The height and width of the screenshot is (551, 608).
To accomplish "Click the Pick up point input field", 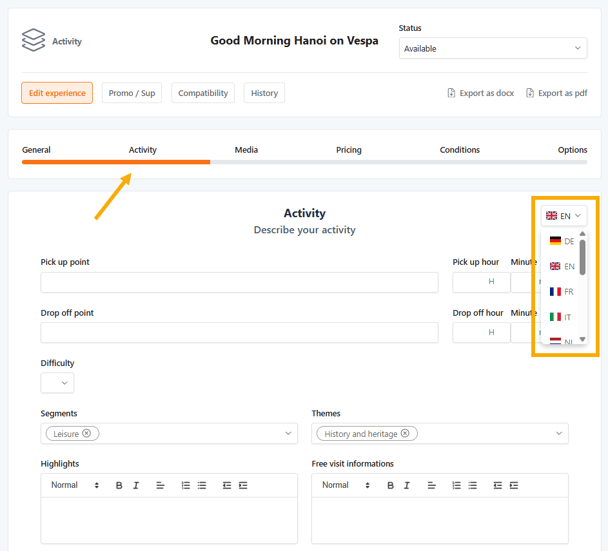I will (239, 283).
